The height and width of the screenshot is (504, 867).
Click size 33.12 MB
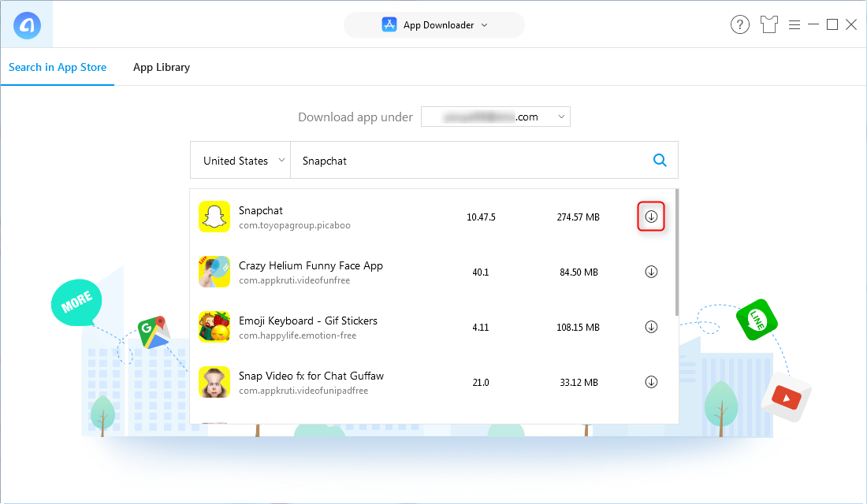click(579, 383)
